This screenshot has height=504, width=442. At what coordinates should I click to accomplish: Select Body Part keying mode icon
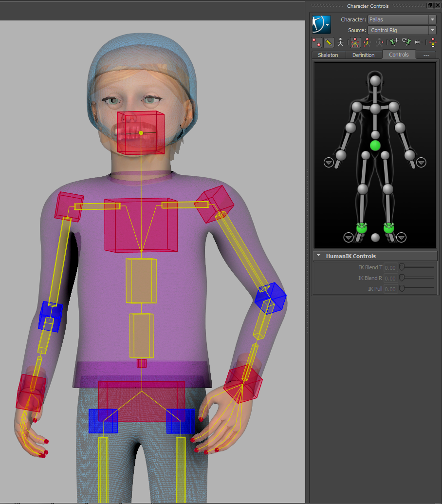point(367,42)
